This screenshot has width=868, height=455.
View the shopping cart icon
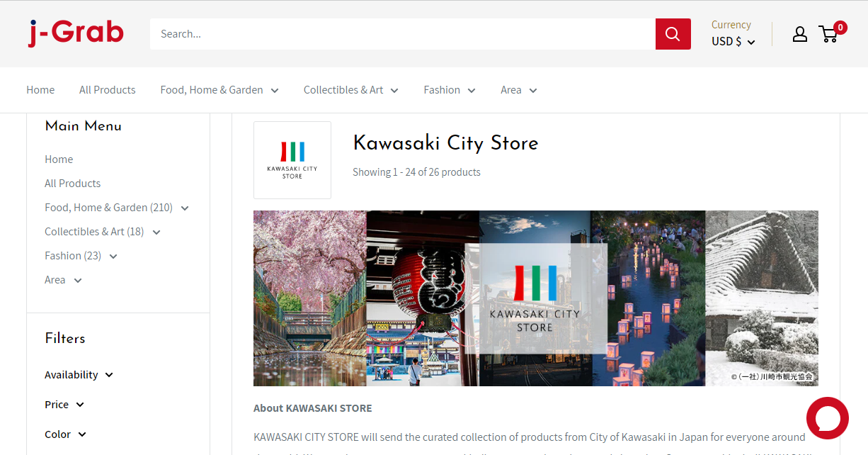point(828,34)
